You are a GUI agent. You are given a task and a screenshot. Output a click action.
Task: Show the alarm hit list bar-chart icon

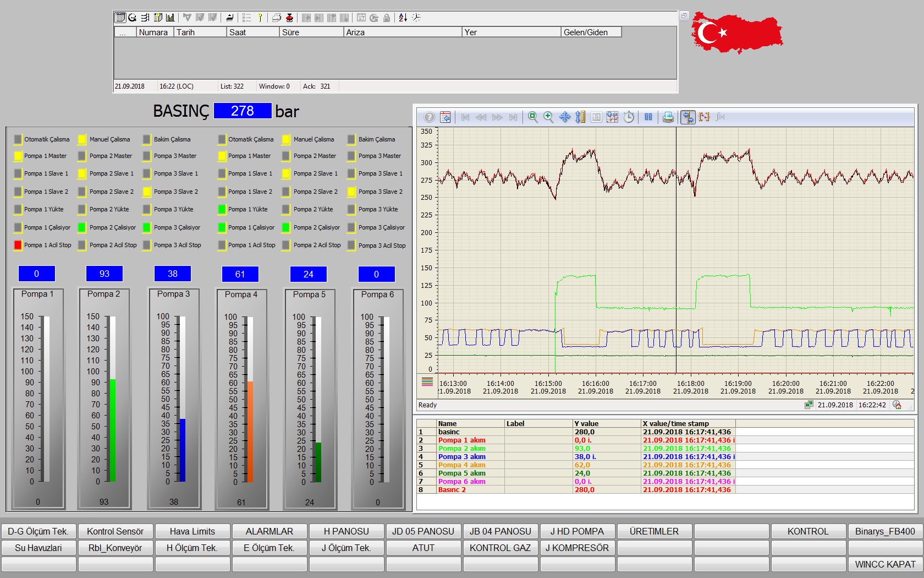click(x=170, y=18)
